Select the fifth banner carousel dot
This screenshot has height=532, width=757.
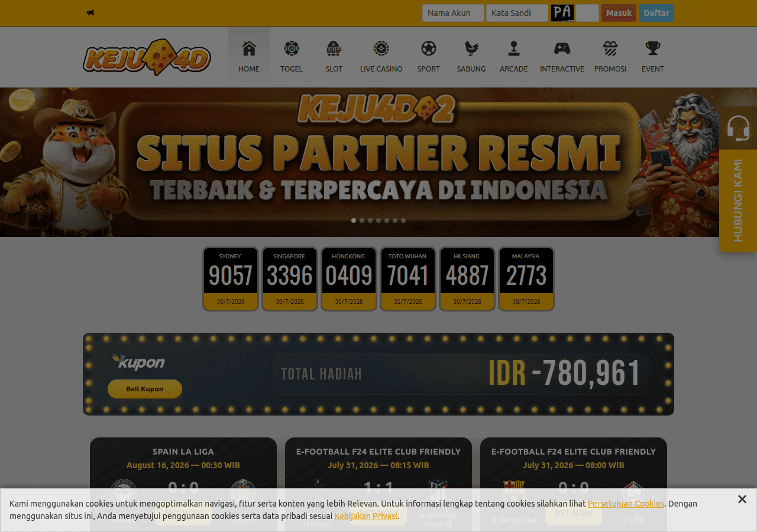[387, 220]
